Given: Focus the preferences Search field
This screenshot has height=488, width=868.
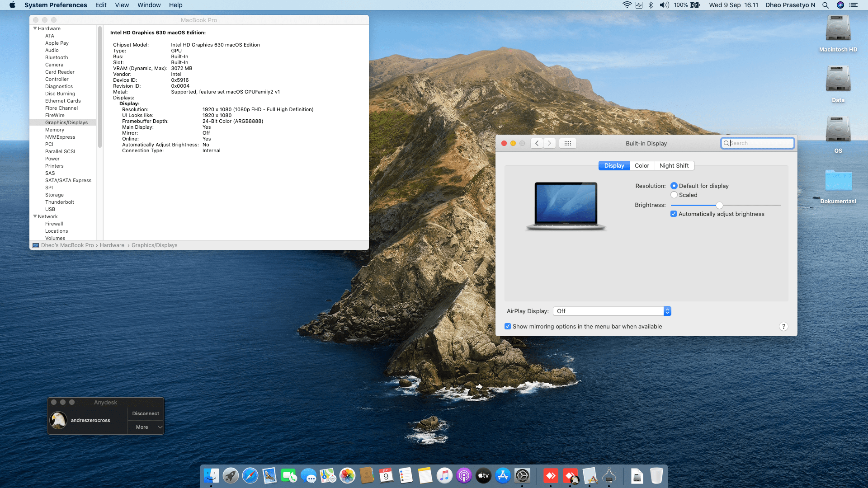Looking at the screenshot, I should coord(758,143).
